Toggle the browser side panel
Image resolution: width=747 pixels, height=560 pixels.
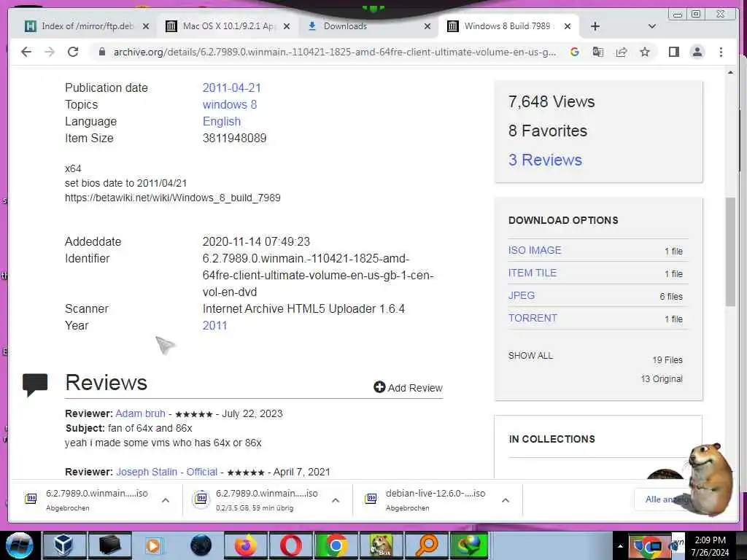pos(673,52)
